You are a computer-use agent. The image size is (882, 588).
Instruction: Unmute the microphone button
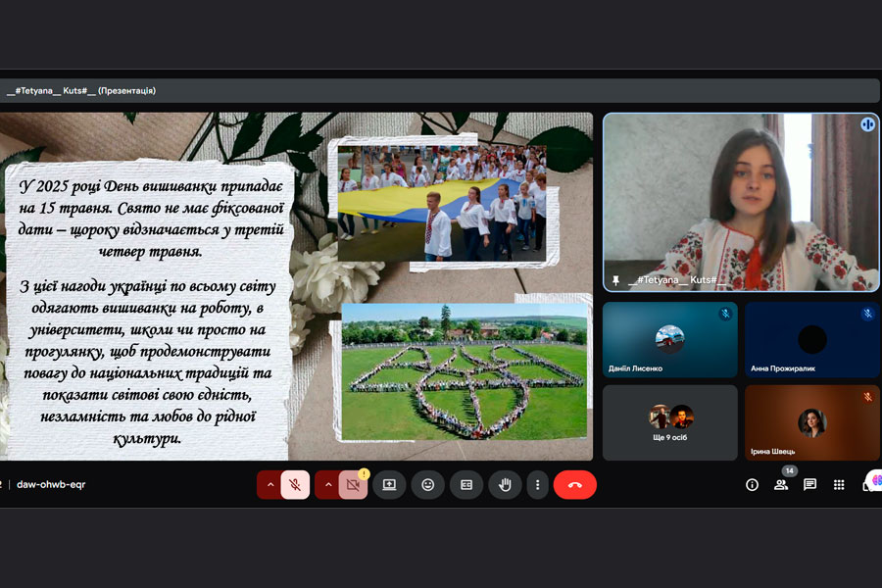click(295, 485)
